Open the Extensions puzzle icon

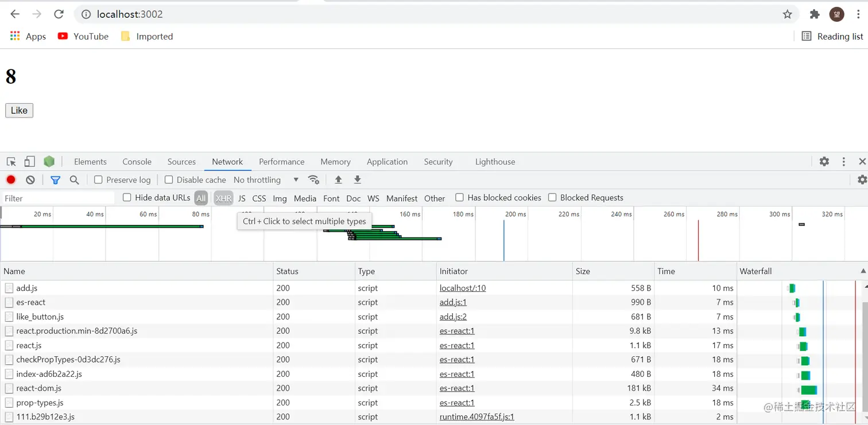(814, 14)
